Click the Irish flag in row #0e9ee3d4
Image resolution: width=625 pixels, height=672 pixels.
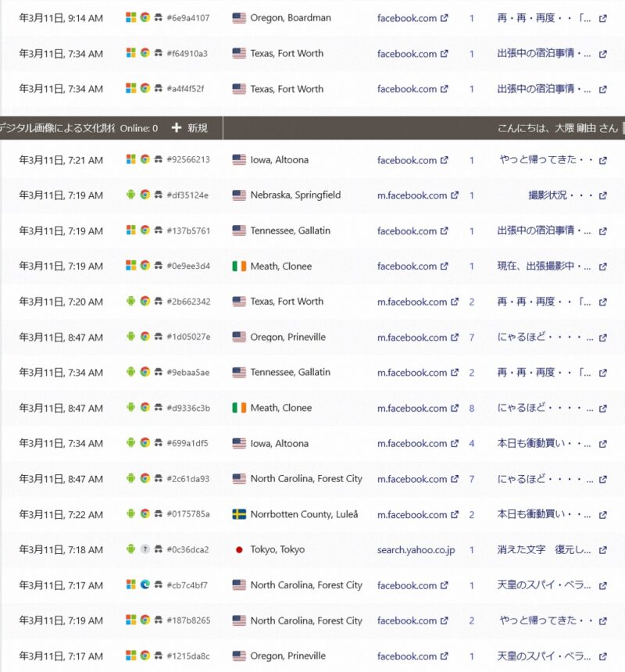click(x=239, y=266)
